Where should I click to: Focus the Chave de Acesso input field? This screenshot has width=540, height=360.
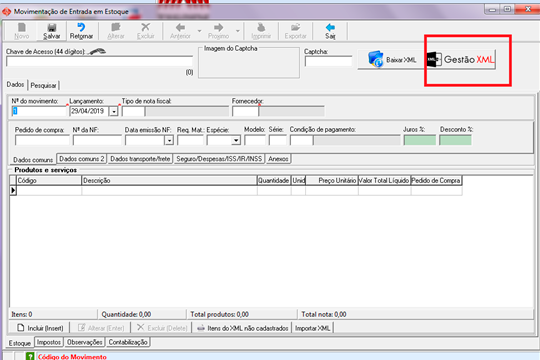coord(100,62)
